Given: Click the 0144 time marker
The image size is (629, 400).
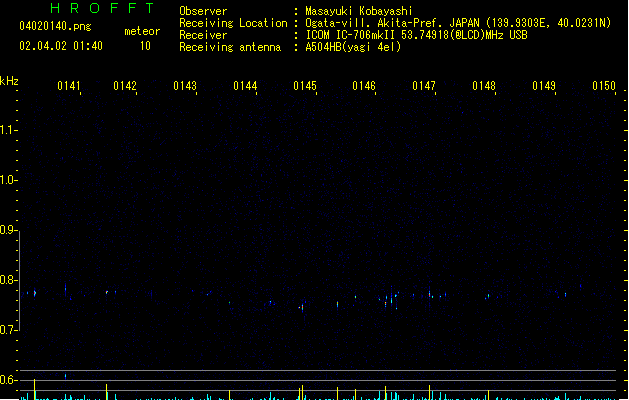Looking at the screenshot, I should click(245, 86).
